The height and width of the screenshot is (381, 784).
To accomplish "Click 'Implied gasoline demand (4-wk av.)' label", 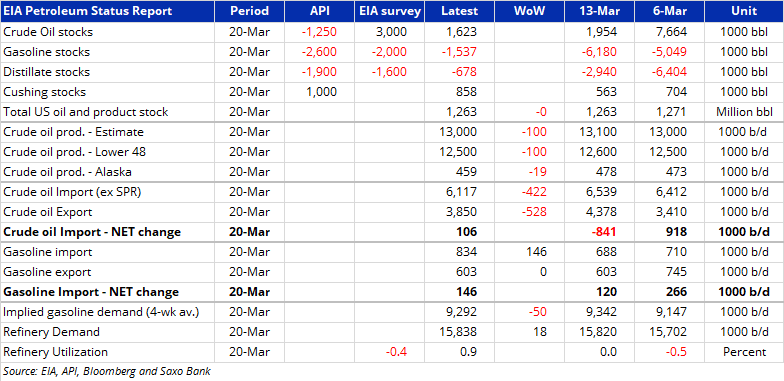I will [101, 312].
